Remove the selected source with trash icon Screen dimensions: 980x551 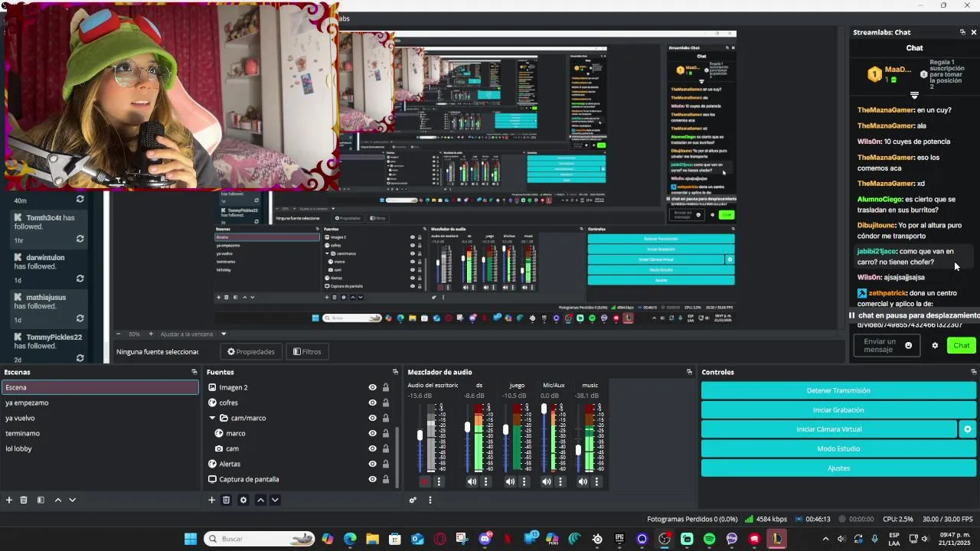click(227, 500)
